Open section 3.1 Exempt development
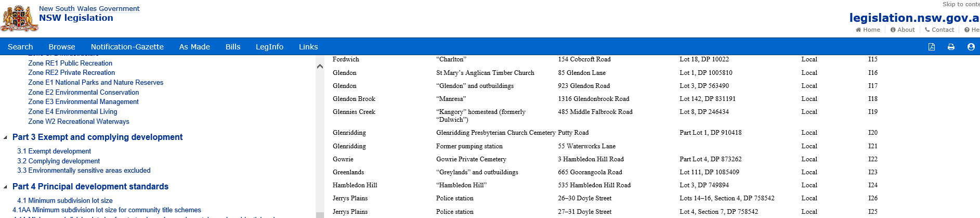This screenshot has height=218, width=980. 54,151
